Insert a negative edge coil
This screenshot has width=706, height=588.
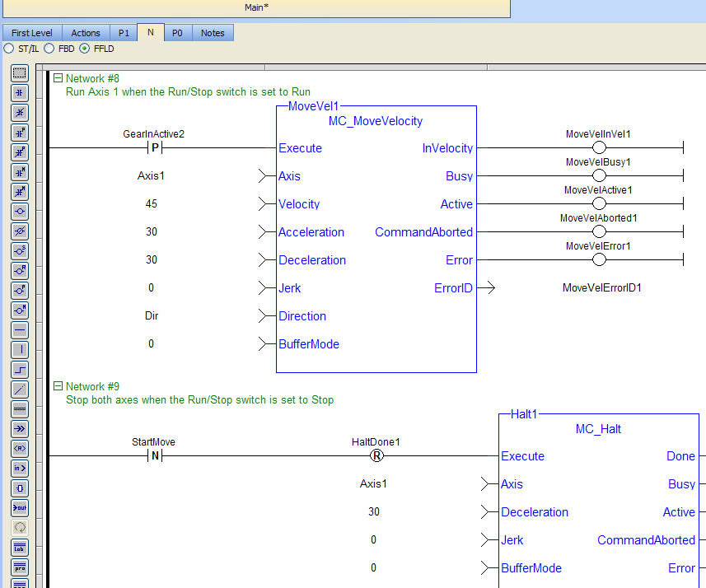[x=20, y=310]
